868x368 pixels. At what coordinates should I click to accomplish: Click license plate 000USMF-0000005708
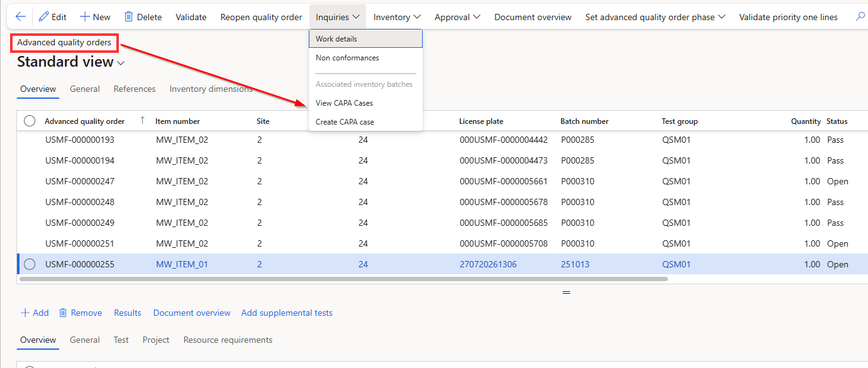coord(504,243)
